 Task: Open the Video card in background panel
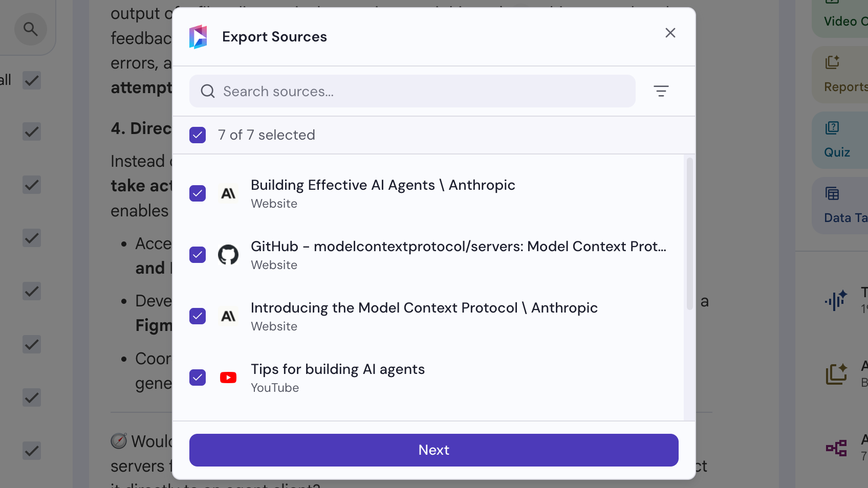coord(840,18)
